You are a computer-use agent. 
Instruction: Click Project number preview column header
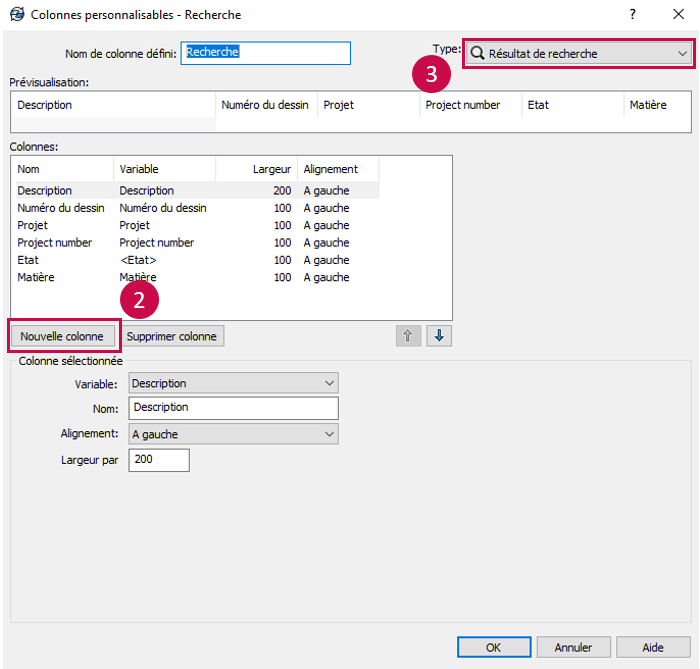point(471,105)
